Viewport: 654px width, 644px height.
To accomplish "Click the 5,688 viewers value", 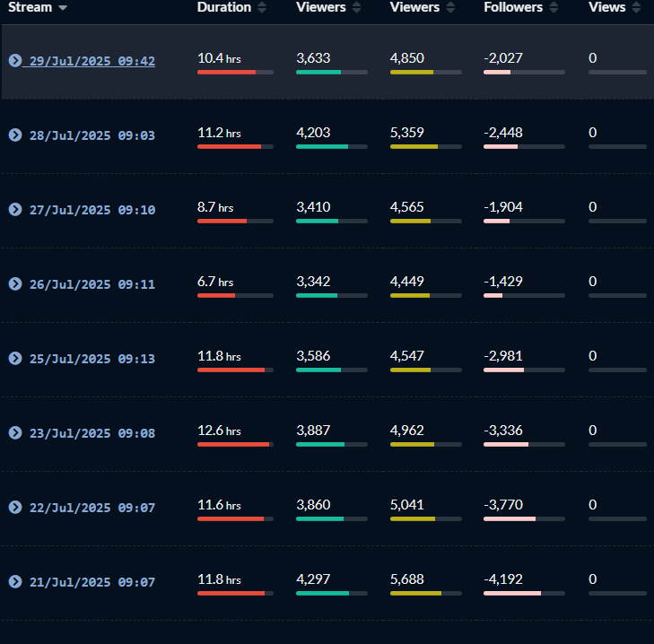I will [407, 579].
